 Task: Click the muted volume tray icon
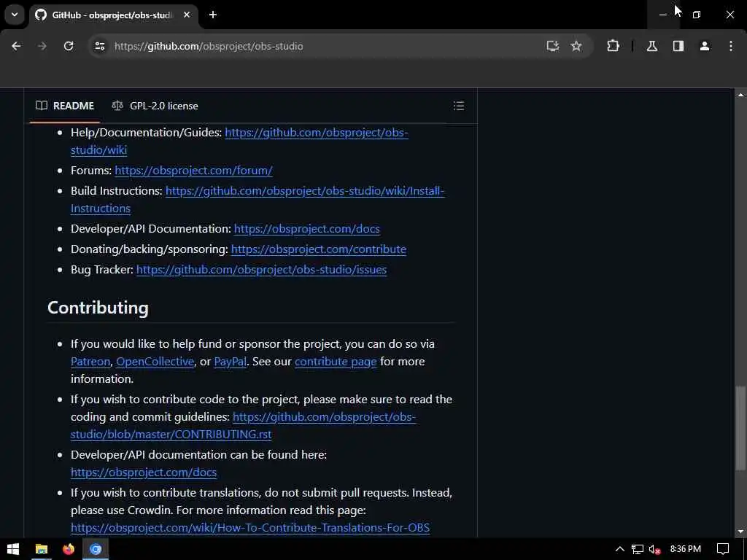[654, 549]
